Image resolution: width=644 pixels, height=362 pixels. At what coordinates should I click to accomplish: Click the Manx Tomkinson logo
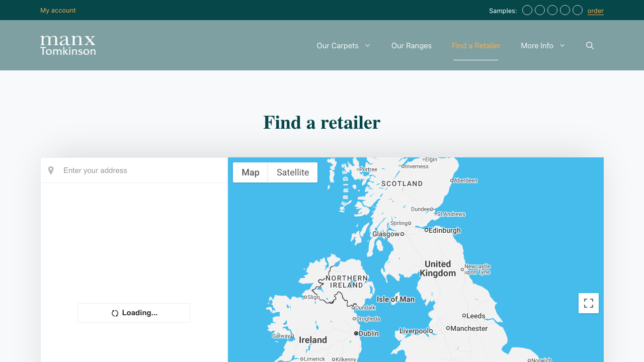click(x=68, y=45)
